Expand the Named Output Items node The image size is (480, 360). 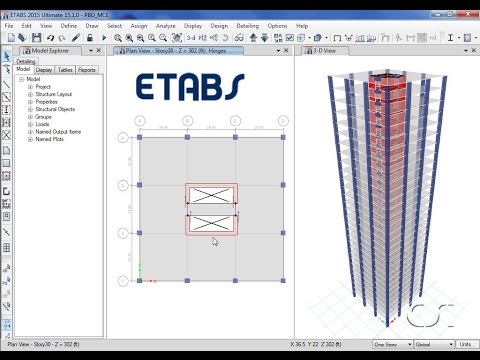pyautogui.click(x=30, y=132)
